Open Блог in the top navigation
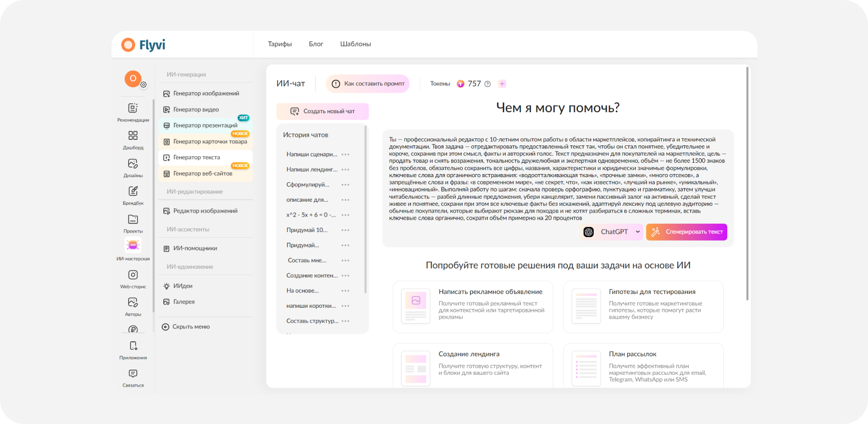Screen dimensions: 868x424 pyautogui.click(x=316, y=44)
